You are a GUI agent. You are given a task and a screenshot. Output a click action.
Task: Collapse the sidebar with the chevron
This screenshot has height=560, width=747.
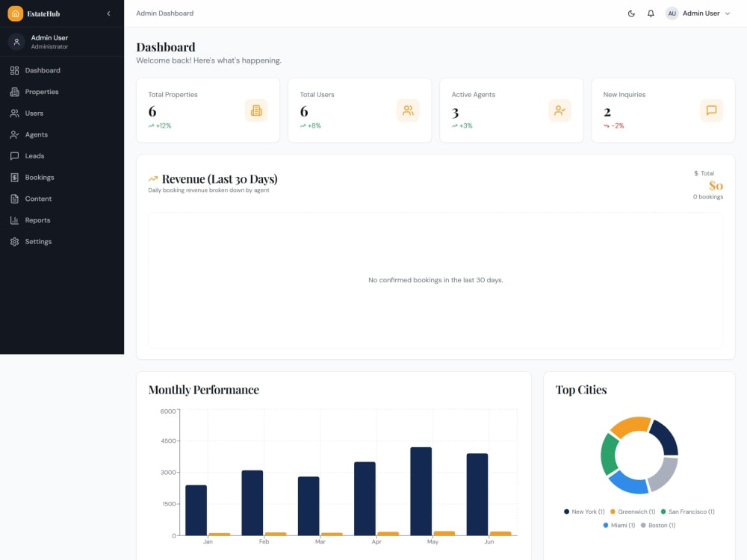tap(108, 13)
